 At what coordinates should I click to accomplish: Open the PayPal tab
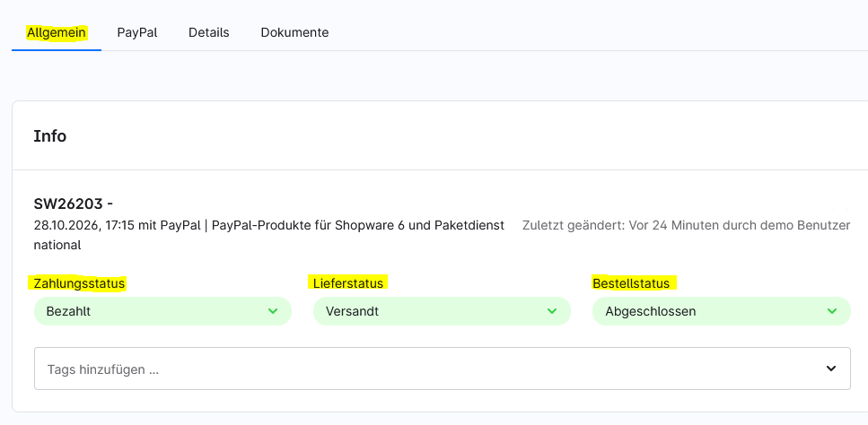[137, 32]
